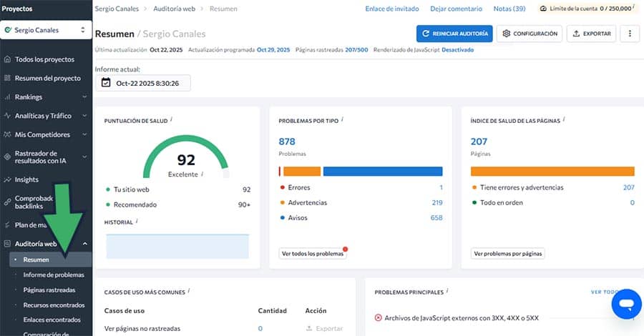The height and width of the screenshot is (336, 644).
Task: Open the Notas (39) link
Action: tap(509, 9)
